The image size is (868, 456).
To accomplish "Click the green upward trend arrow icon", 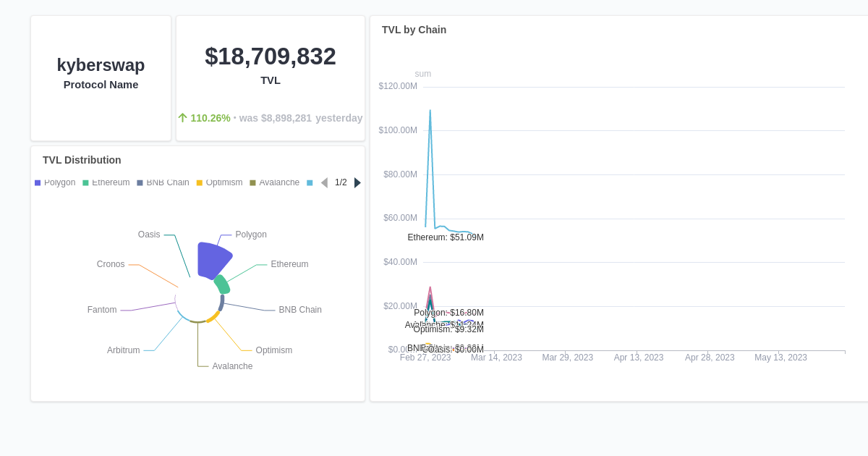I will (183, 117).
